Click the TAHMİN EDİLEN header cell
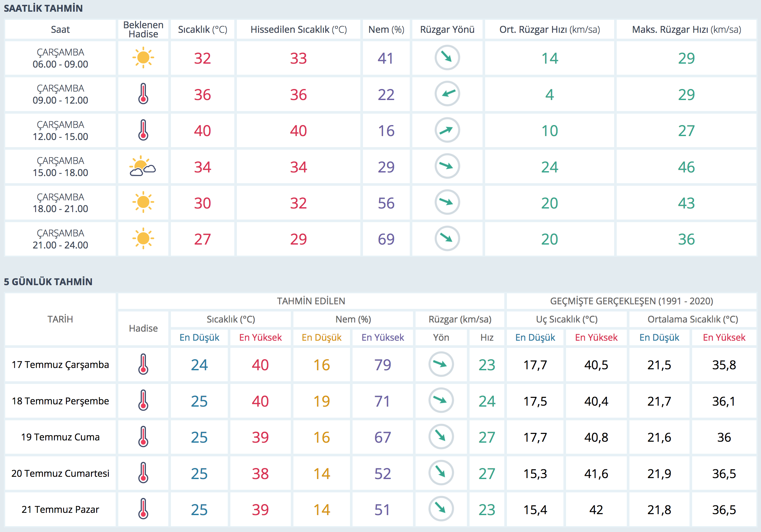 click(x=311, y=301)
